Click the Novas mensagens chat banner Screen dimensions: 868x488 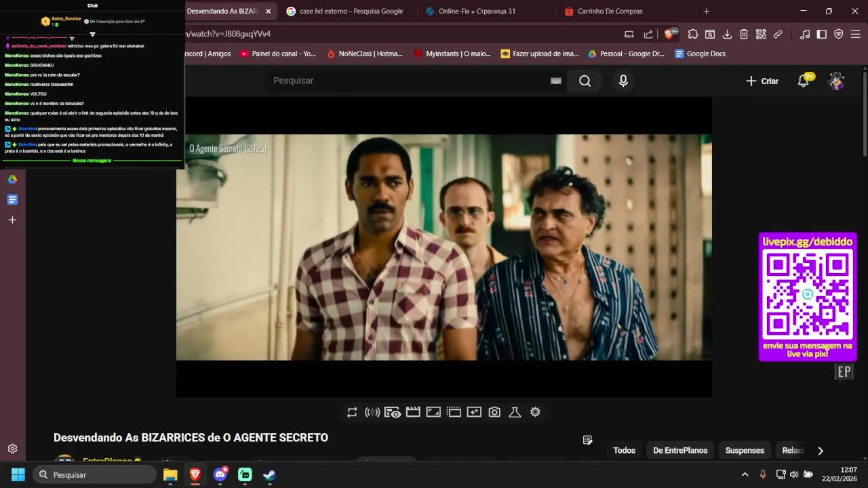tap(92, 161)
